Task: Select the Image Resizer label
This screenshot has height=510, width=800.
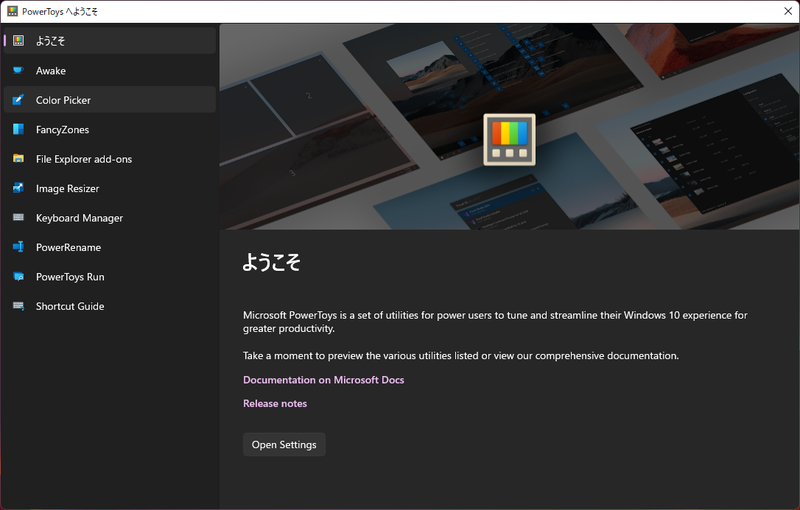Action: [x=67, y=189]
